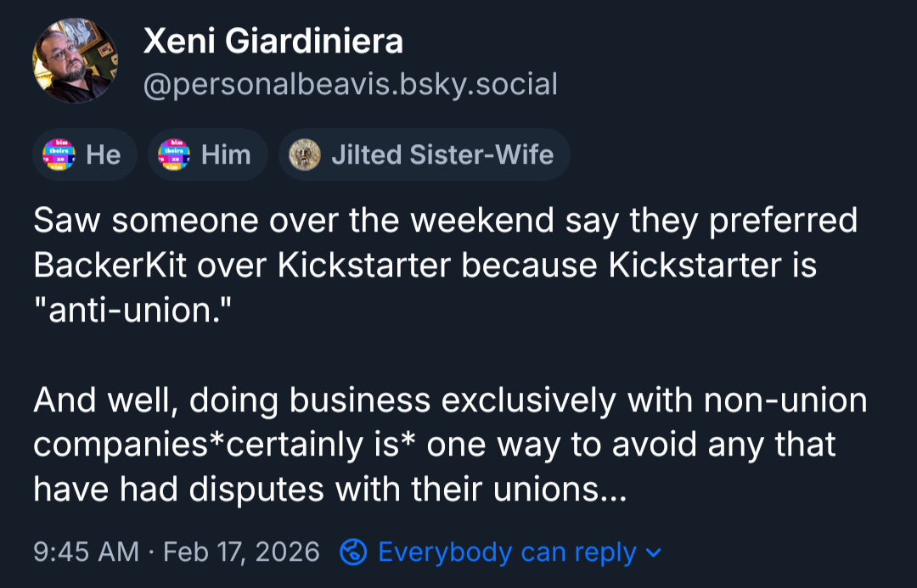
Task: Select the "Him" label text
Action: coord(226,154)
